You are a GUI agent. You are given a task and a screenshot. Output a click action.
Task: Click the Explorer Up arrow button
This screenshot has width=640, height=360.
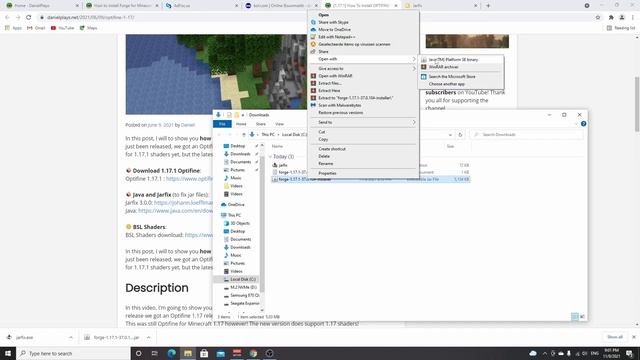pyautogui.click(x=244, y=135)
